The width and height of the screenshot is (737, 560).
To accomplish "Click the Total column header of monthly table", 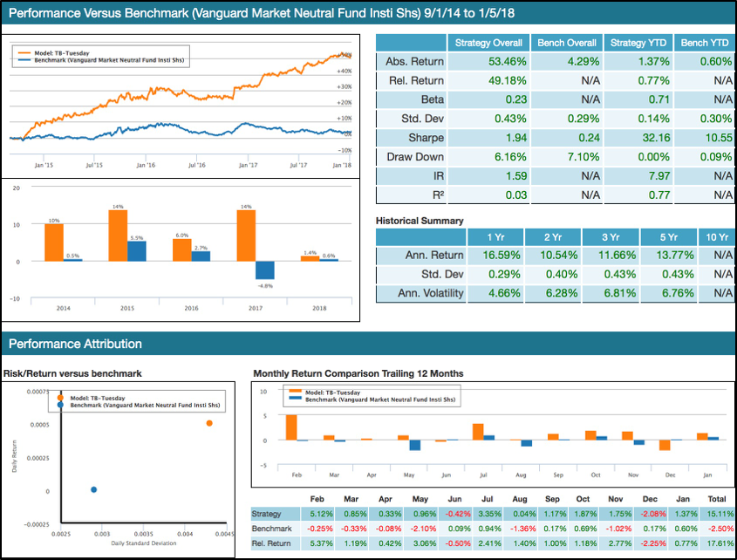I will (x=716, y=499).
